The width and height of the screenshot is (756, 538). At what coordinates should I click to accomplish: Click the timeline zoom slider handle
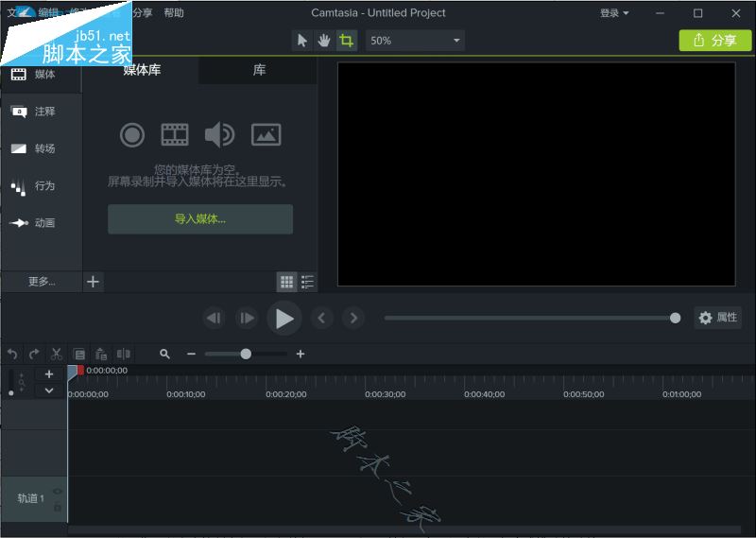coord(246,355)
